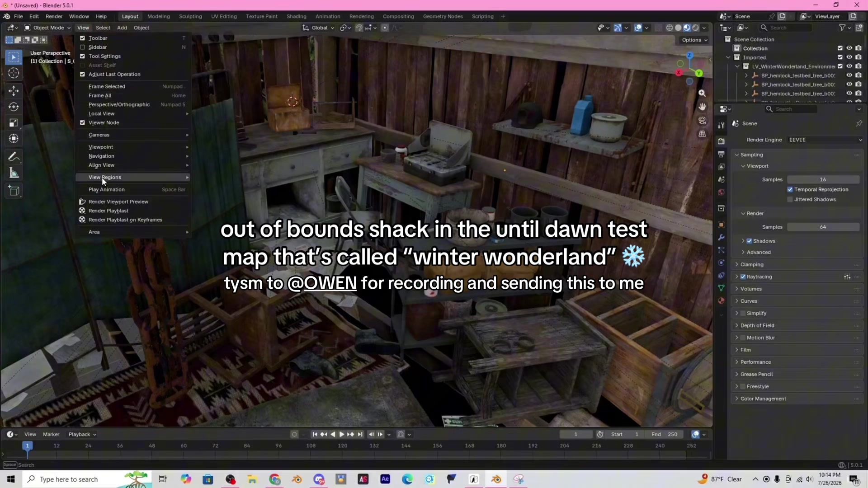The height and width of the screenshot is (488, 868).
Task: Select the Move tool
Action: 14,91
